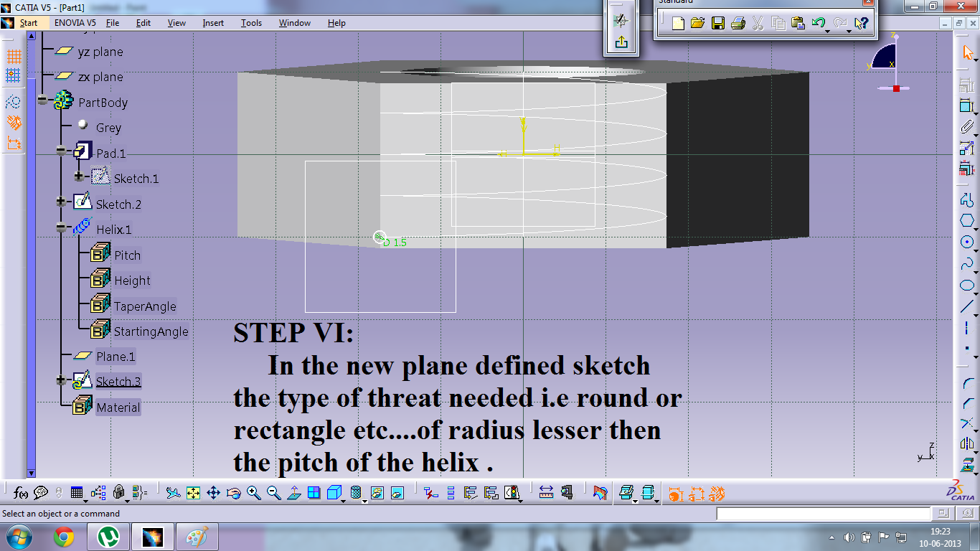
Task: Expand the Sketch.3 node
Action: (x=61, y=380)
